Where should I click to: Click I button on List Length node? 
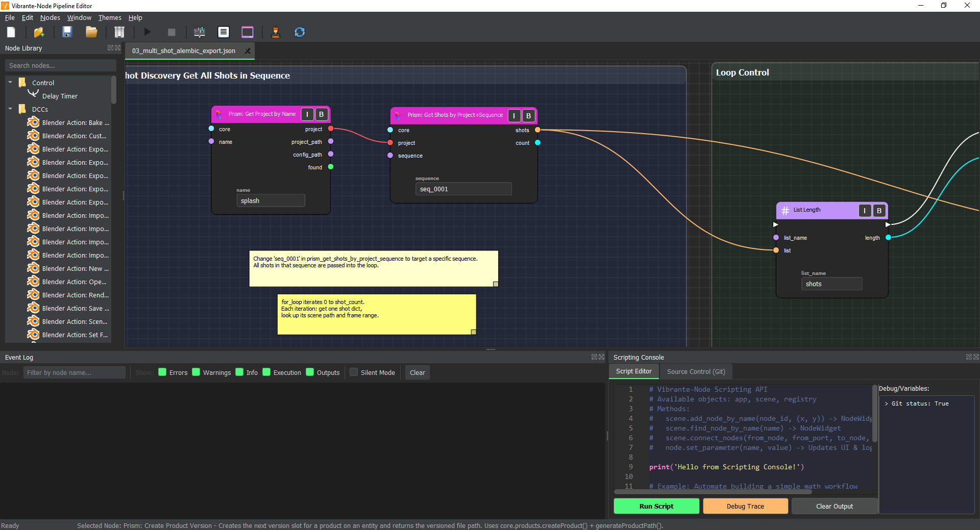(865, 211)
